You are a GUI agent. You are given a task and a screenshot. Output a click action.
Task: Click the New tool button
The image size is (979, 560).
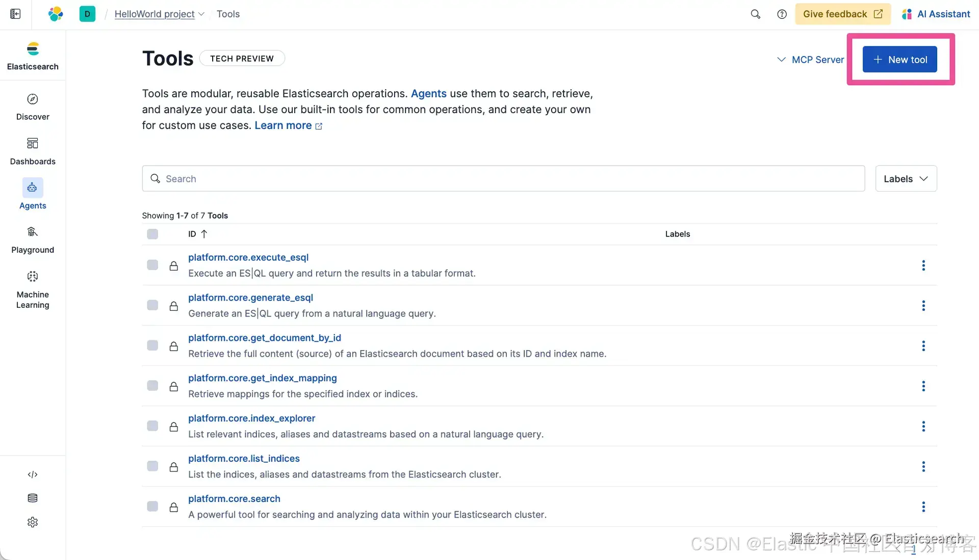point(899,60)
